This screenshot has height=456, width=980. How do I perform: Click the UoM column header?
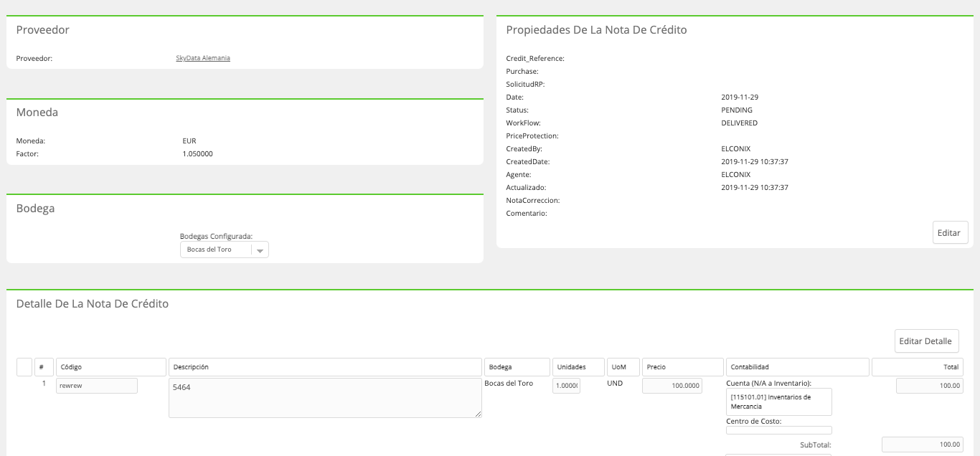coord(623,367)
